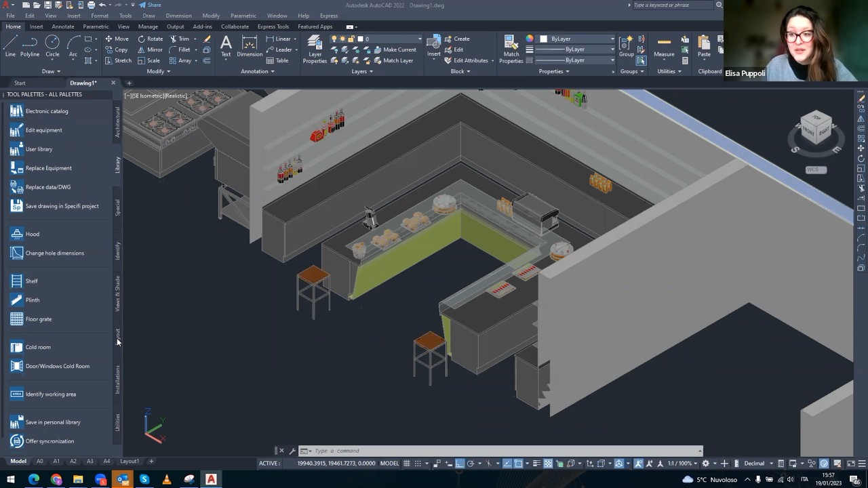Open the Layer Properties icon
Image resolution: width=868 pixels, height=488 pixels.
point(315,49)
